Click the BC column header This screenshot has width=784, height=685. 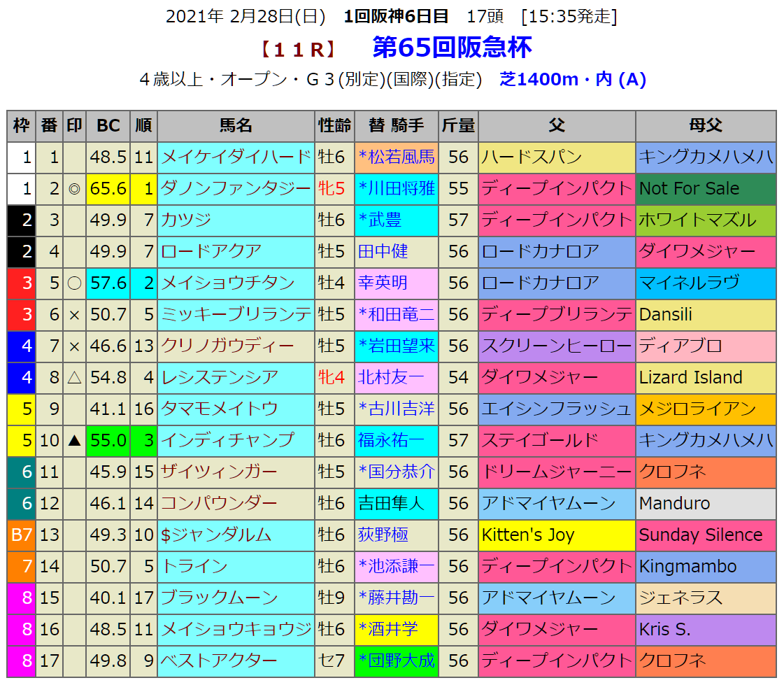point(108,126)
